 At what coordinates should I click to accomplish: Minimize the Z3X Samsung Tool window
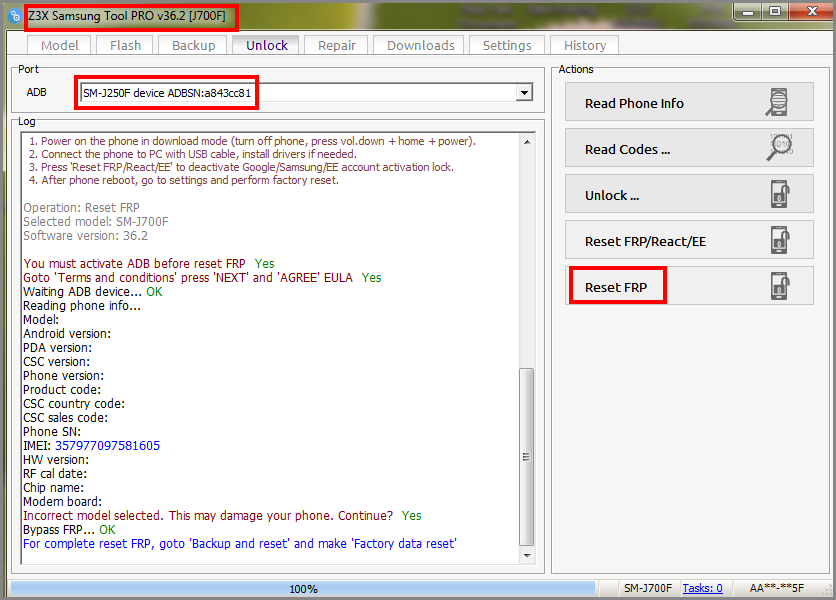pos(748,11)
